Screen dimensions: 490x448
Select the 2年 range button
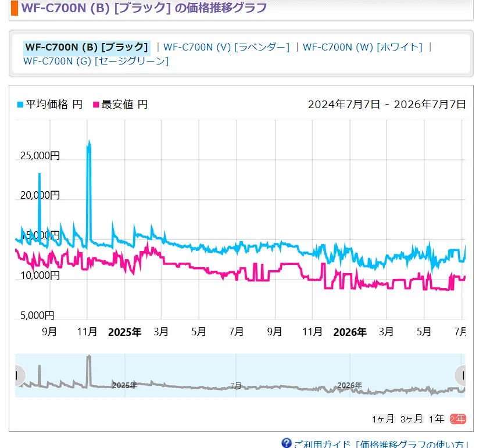(x=458, y=418)
